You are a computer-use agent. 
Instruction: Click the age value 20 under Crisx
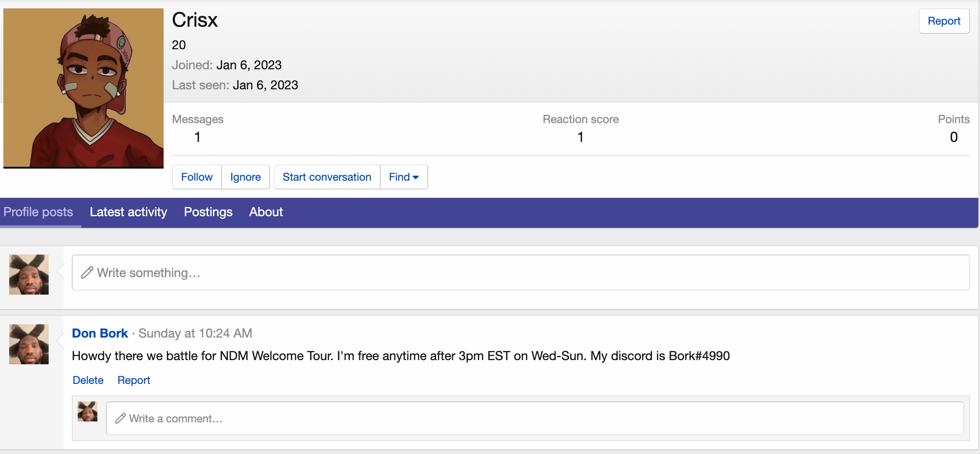click(179, 45)
